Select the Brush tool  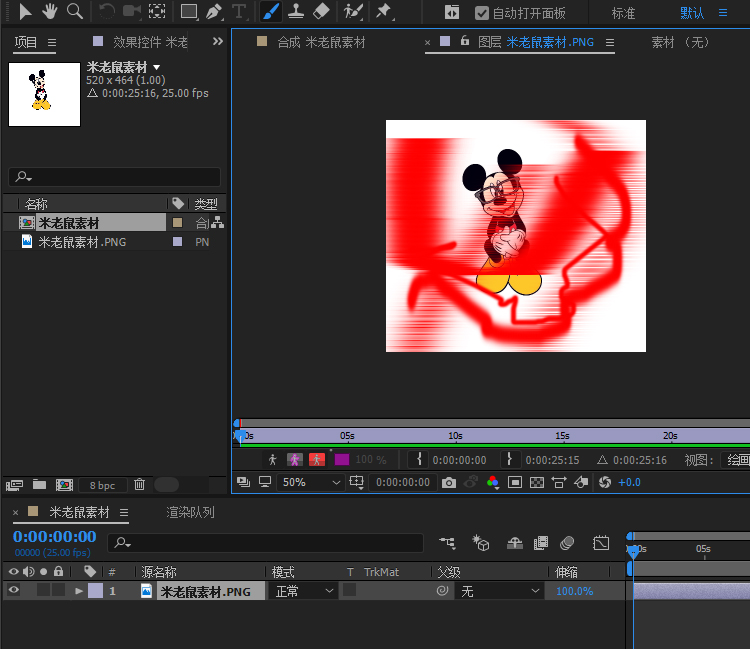coord(270,11)
